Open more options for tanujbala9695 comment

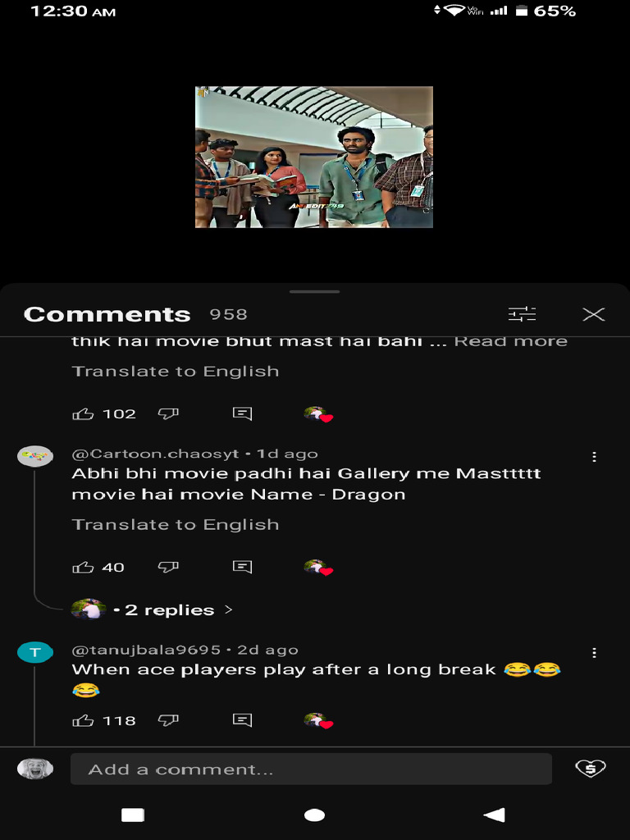pos(594,652)
